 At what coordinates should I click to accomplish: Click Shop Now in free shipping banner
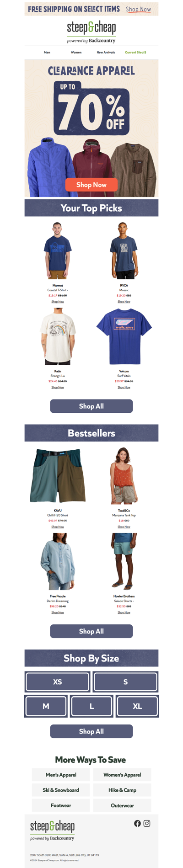pyautogui.click(x=139, y=9)
